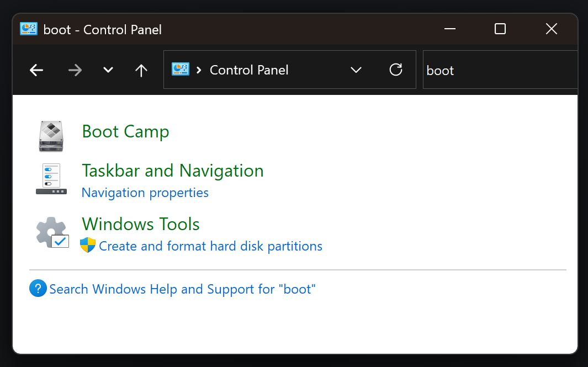The height and width of the screenshot is (367, 588).
Task: Search Windows Help and Support for boot
Action: [x=182, y=289]
